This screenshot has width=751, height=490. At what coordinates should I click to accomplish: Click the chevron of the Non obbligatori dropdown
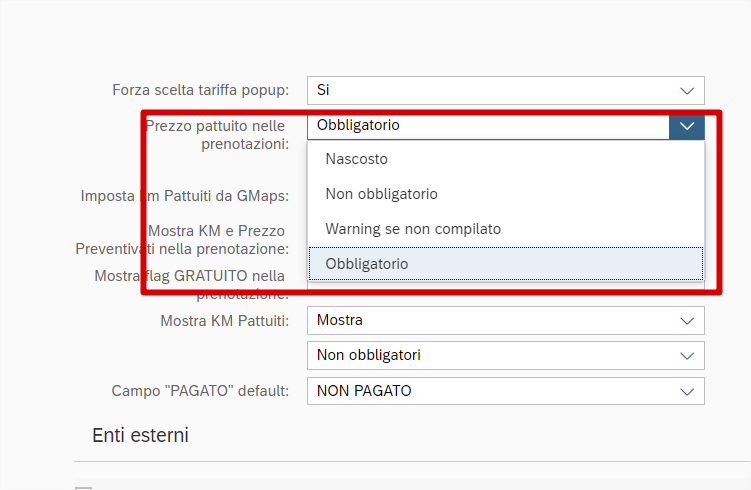687,356
